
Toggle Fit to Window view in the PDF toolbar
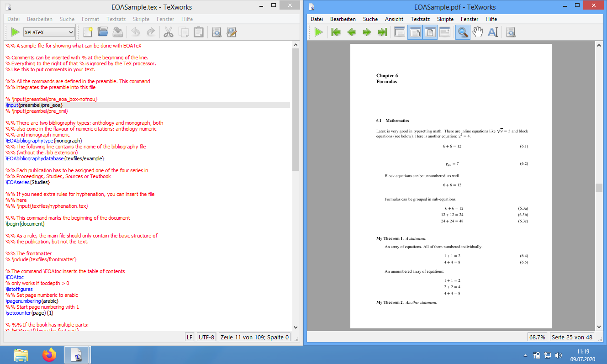pyautogui.click(x=430, y=32)
